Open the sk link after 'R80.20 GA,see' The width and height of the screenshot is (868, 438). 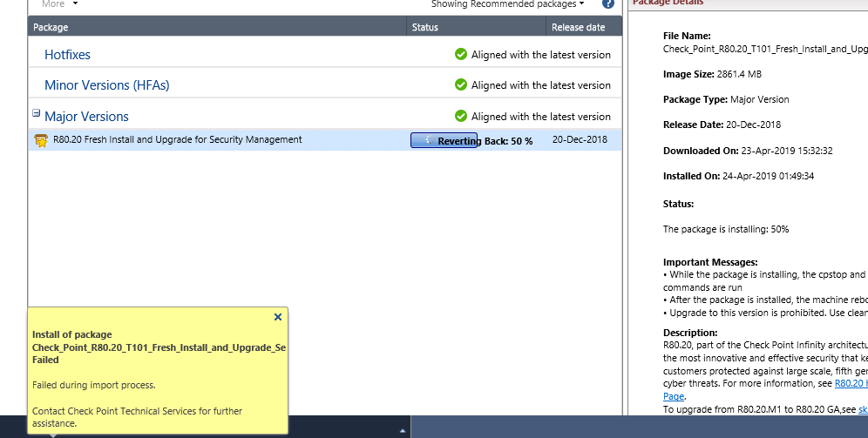click(x=863, y=409)
